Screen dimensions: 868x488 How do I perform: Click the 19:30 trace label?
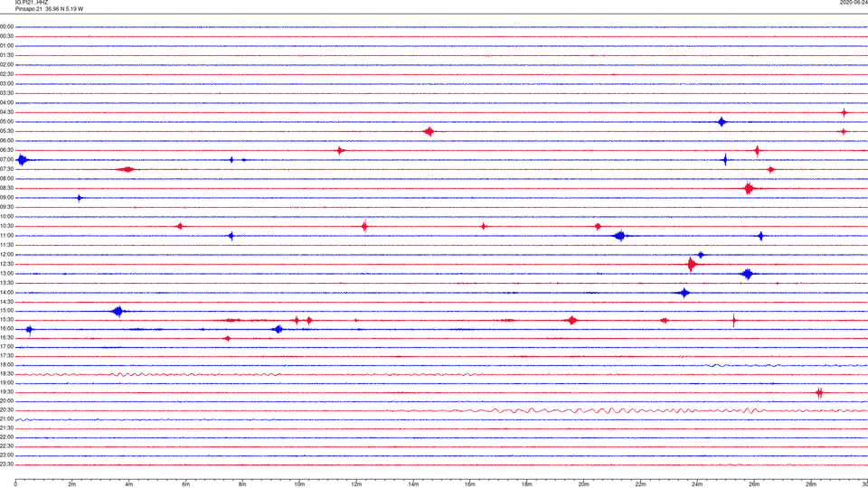click(x=6, y=391)
